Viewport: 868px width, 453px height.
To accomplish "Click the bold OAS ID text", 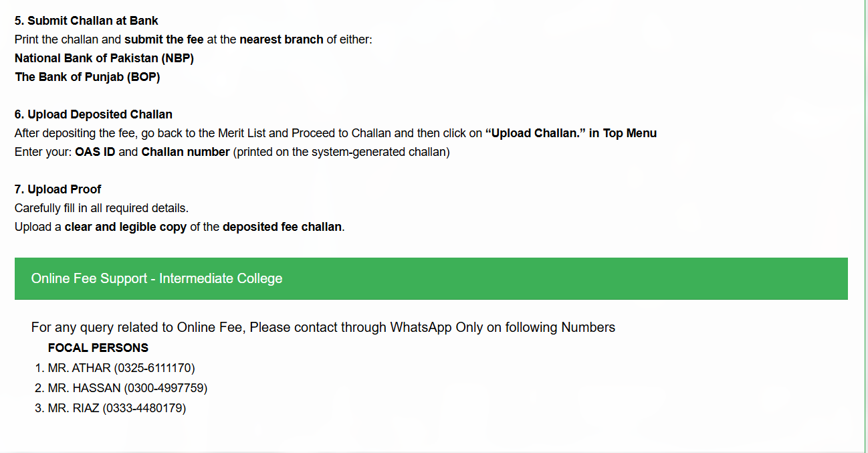I will tap(95, 152).
